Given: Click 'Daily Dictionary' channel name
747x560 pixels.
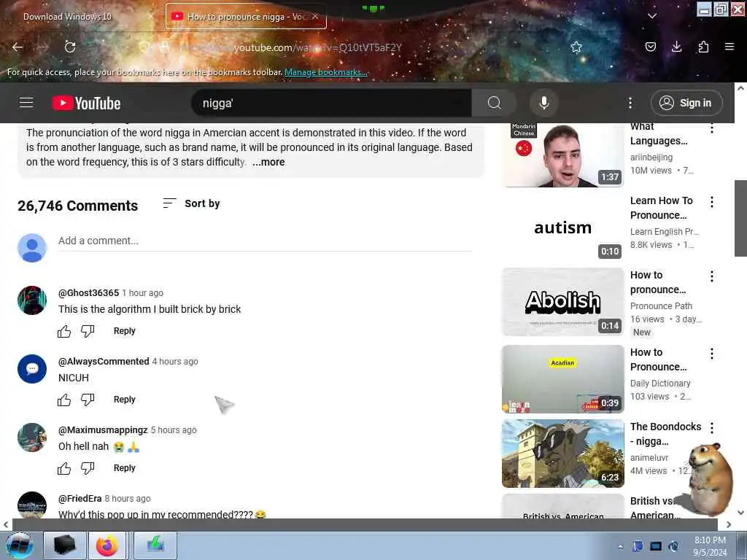Looking at the screenshot, I should [660, 383].
